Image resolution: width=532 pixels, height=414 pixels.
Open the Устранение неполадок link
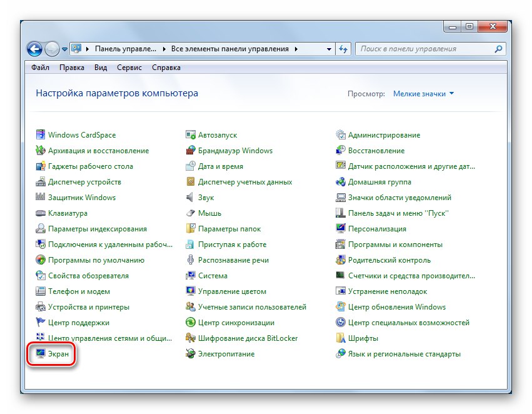click(388, 291)
